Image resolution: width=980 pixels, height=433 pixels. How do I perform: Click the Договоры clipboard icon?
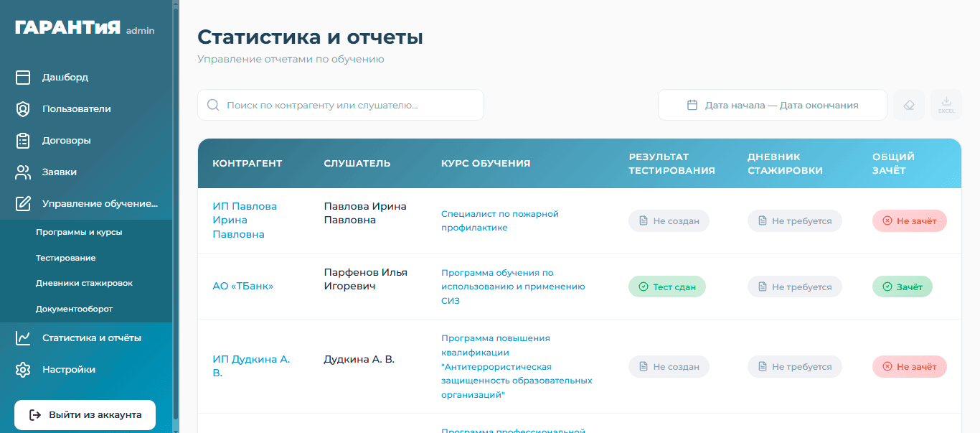pos(23,140)
